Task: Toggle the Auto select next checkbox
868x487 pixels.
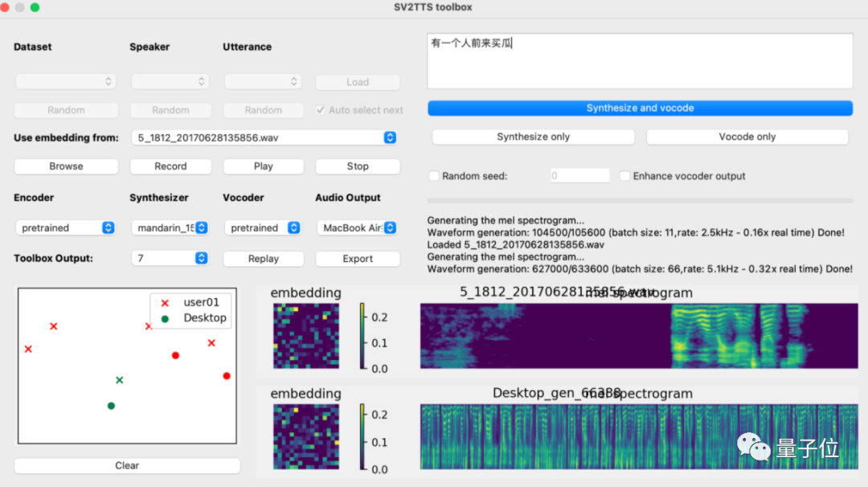Action: (321, 110)
